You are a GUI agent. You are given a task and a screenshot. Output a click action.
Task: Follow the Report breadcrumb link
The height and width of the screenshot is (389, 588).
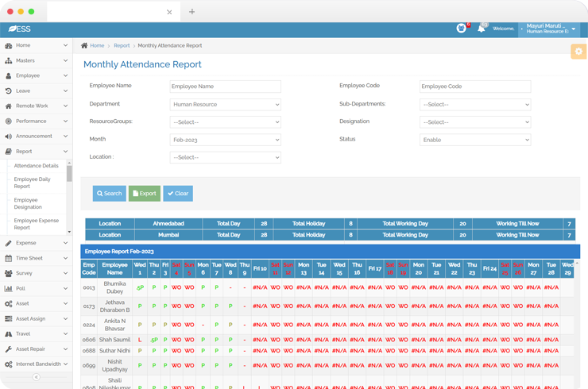coord(122,45)
